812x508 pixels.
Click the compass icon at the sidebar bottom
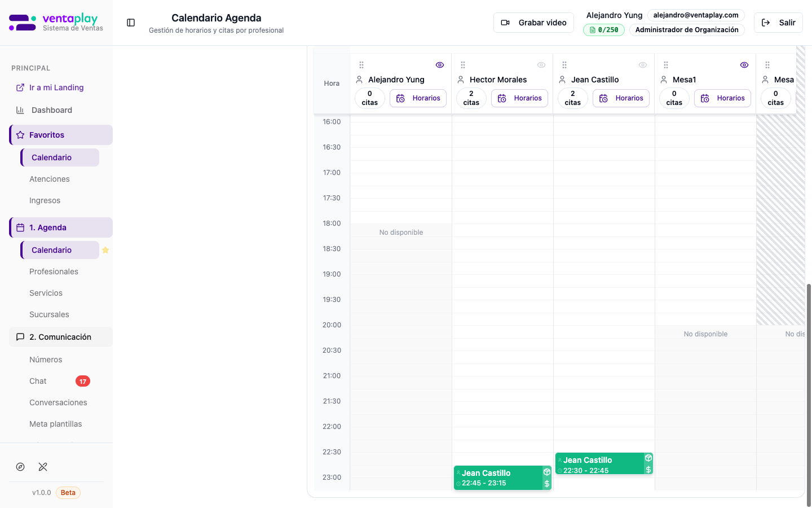pyautogui.click(x=20, y=467)
